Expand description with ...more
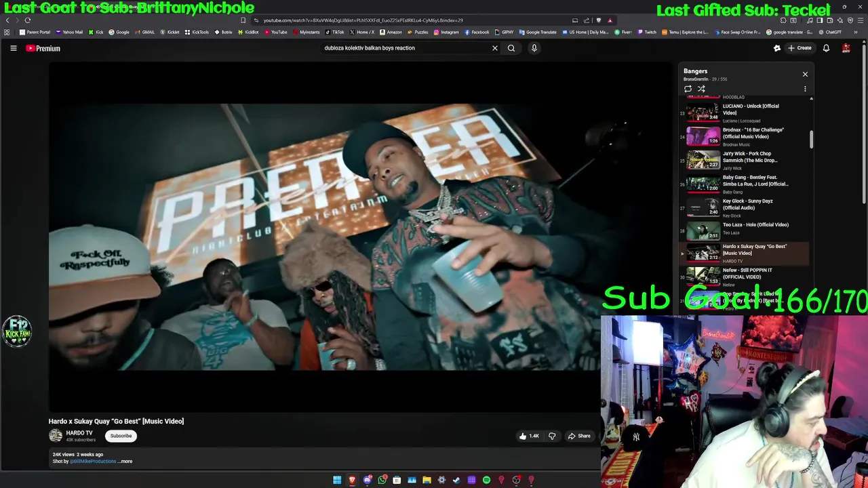Screen dimensions: 868x488 click(x=125, y=462)
